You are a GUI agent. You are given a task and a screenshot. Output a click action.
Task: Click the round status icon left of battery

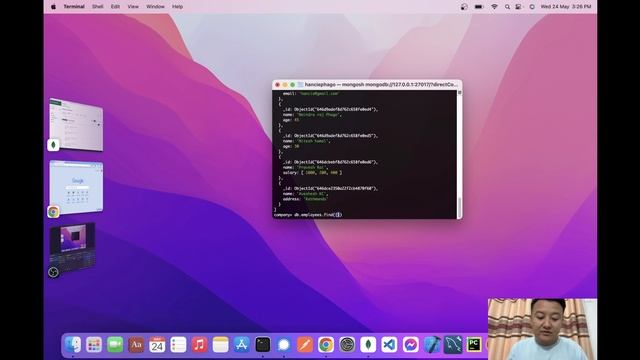click(464, 7)
